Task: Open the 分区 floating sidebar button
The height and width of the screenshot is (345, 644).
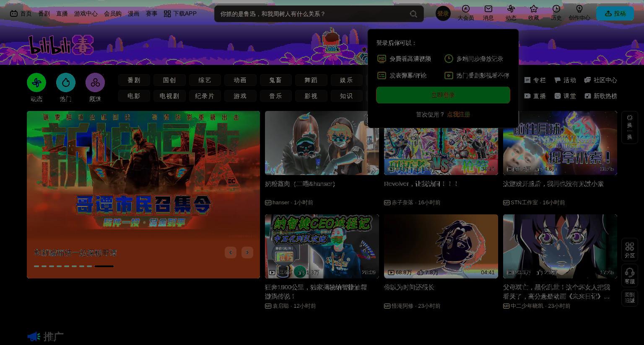Action: [630, 250]
